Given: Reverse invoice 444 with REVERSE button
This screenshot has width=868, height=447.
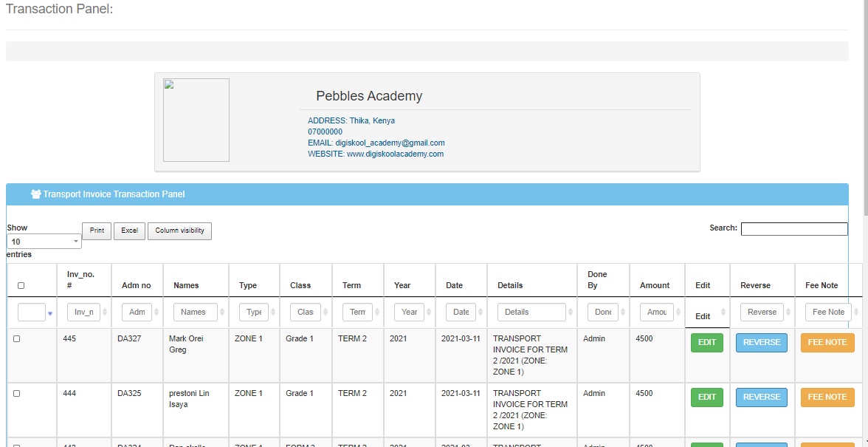Looking at the screenshot, I should [x=761, y=397].
